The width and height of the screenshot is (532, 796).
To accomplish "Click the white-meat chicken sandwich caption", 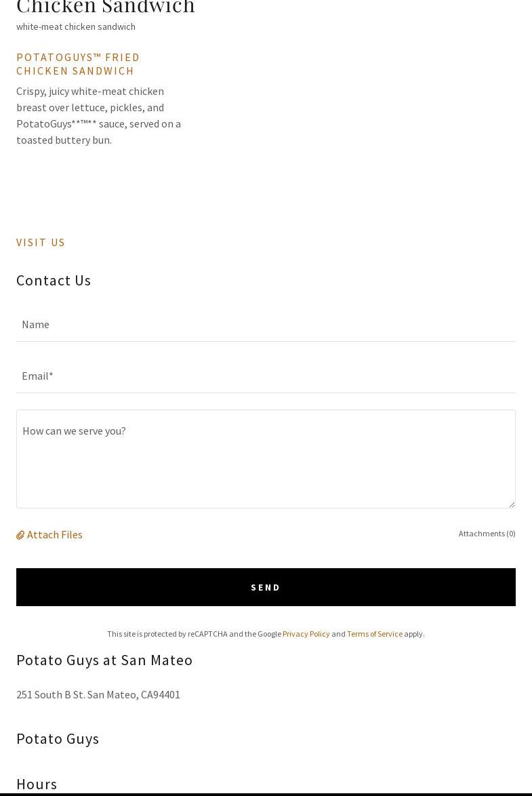I will coord(76,26).
